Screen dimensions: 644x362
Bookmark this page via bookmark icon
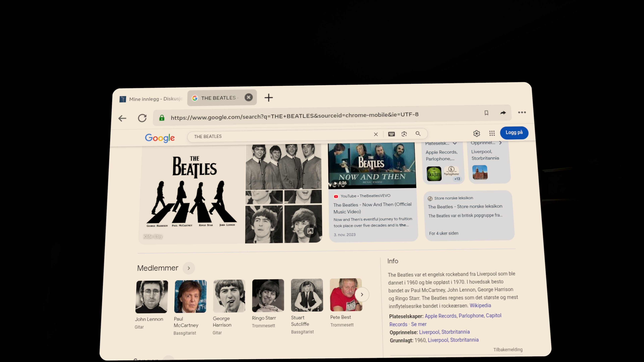click(x=486, y=113)
